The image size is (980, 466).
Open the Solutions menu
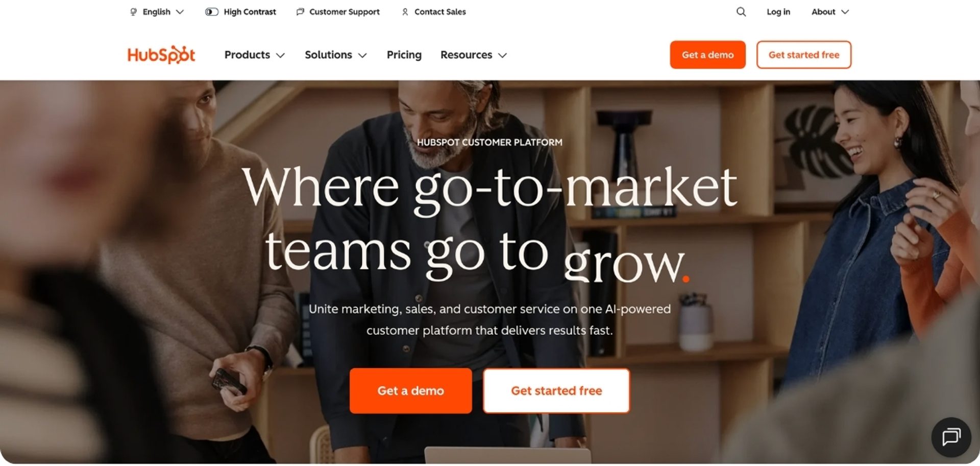336,55
